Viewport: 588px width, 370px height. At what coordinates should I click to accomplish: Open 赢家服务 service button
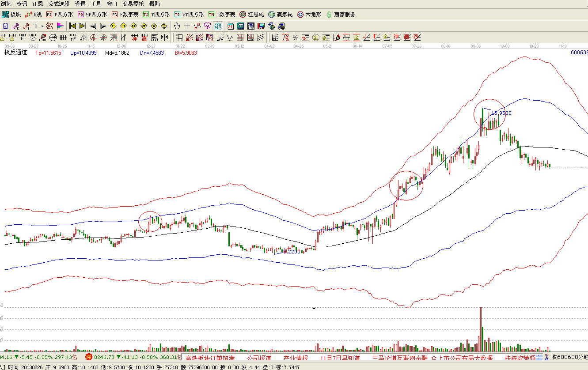pyautogui.click(x=341, y=15)
